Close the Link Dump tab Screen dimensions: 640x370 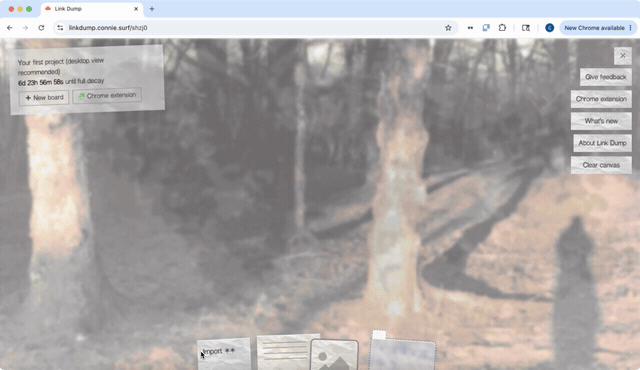[x=136, y=9]
